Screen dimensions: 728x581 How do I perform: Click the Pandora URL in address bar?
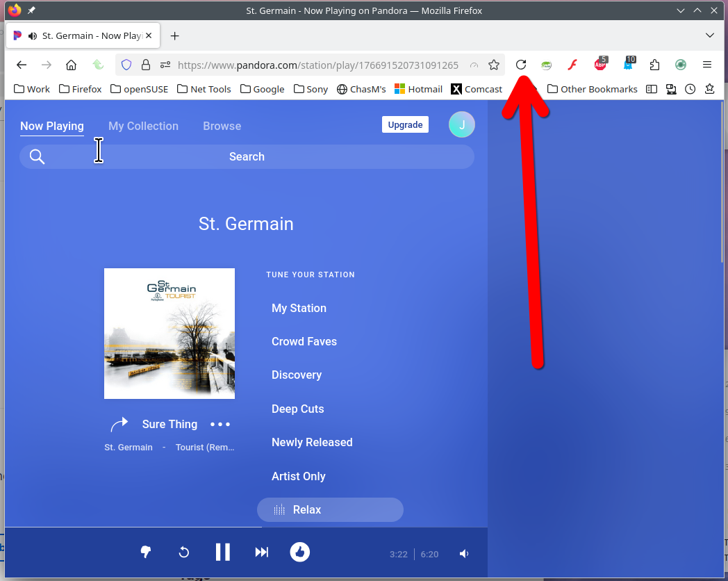pyautogui.click(x=318, y=65)
